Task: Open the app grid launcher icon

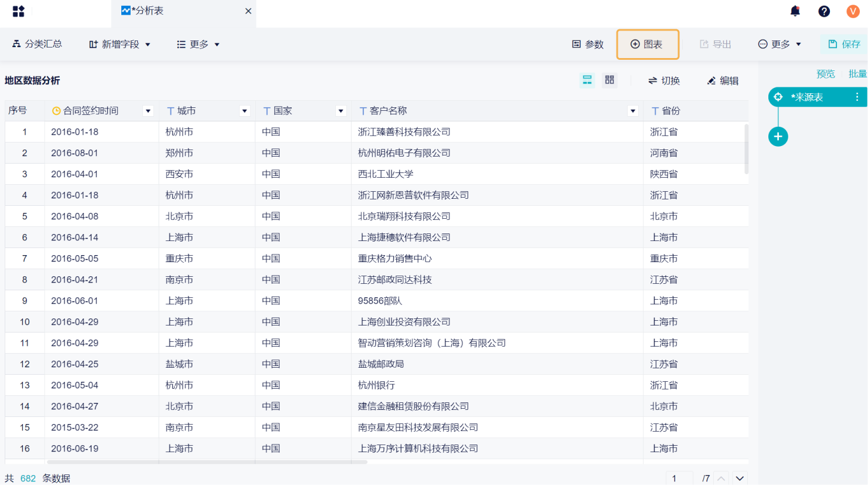Action: click(x=19, y=11)
